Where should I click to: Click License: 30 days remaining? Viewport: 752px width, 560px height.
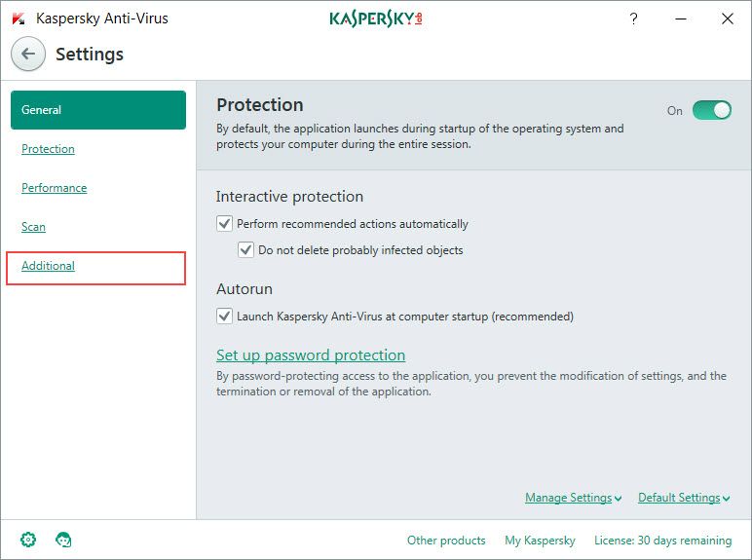click(662, 541)
